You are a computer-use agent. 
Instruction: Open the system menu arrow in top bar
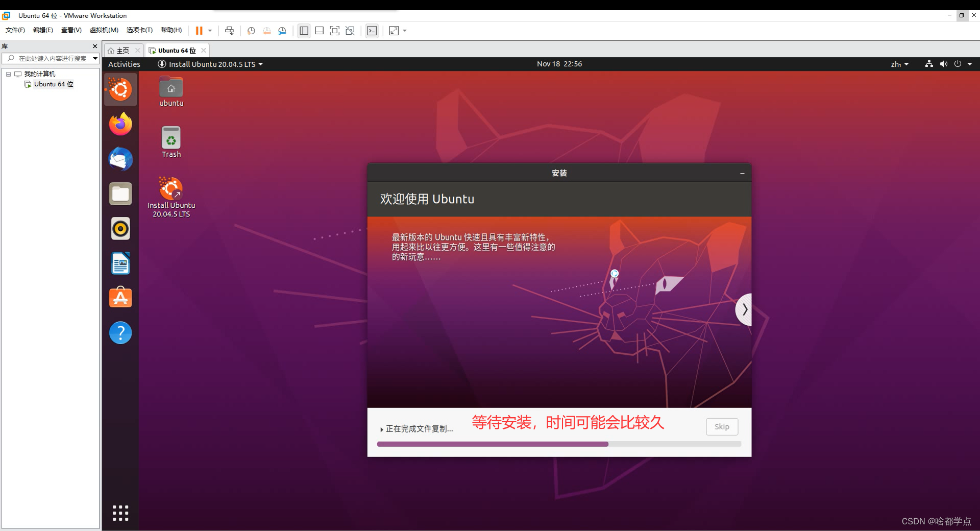tap(970, 64)
